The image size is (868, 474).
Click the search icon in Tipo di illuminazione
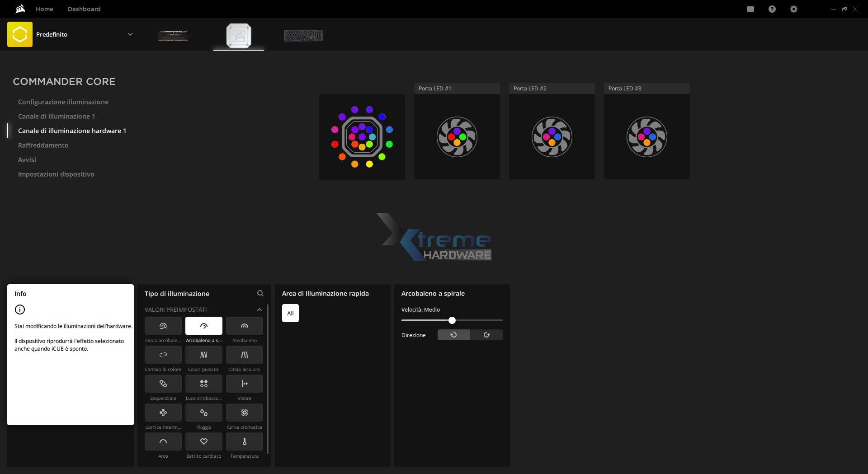tap(260, 293)
